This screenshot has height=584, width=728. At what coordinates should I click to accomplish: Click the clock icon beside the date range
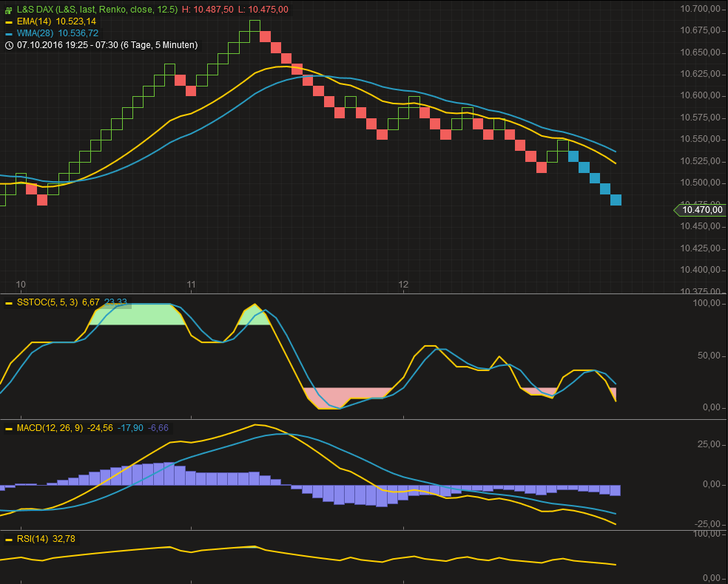click(9, 45)
